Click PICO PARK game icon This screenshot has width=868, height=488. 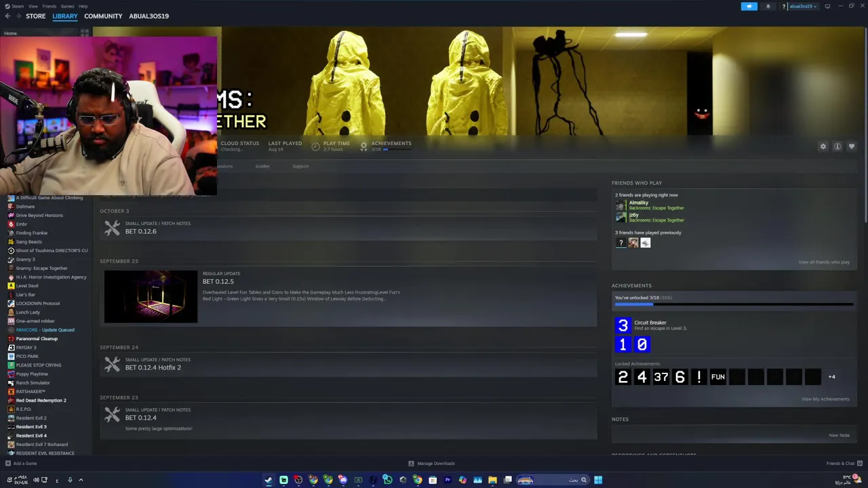coord(11,357)
